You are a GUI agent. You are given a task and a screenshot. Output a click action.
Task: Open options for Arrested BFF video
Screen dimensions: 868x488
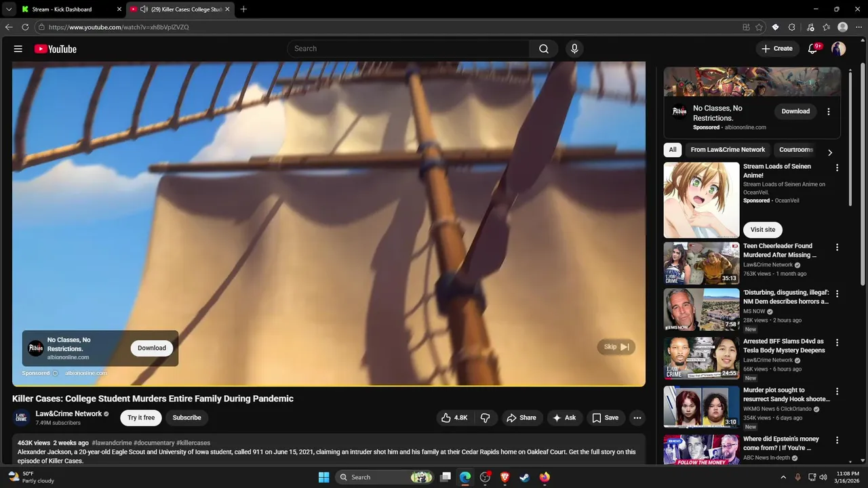837,342
